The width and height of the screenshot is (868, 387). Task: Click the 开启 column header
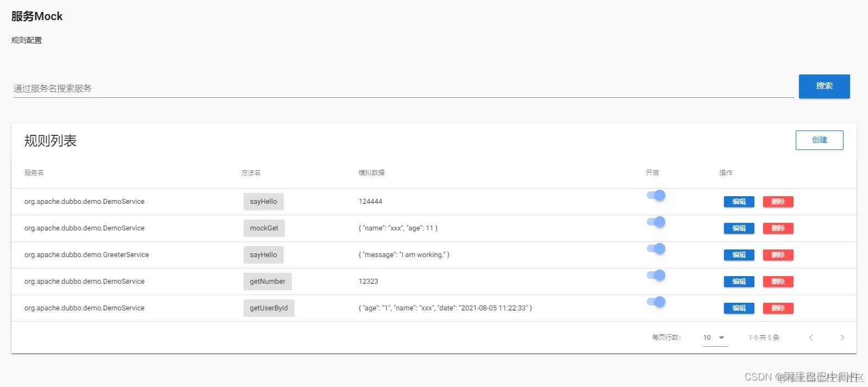652,173
